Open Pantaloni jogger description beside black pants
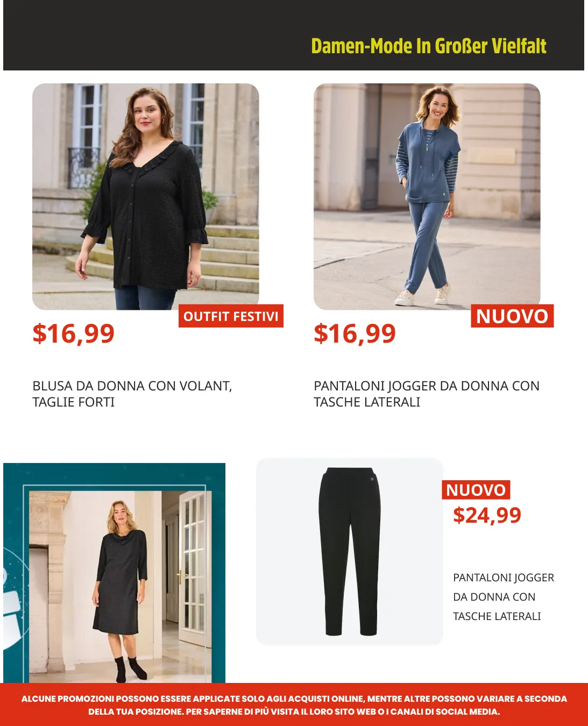Image resolution: width=588 pixels, height=726 pixels. [504, 597]
